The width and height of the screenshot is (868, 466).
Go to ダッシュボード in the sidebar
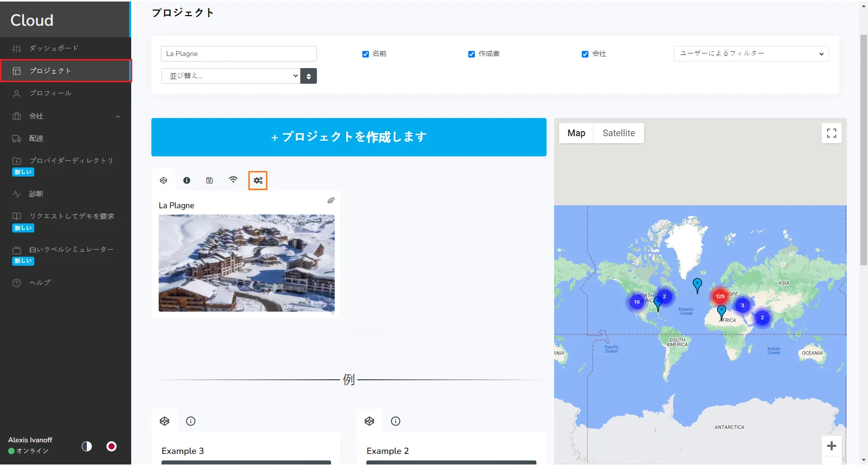tap(53, 48)
